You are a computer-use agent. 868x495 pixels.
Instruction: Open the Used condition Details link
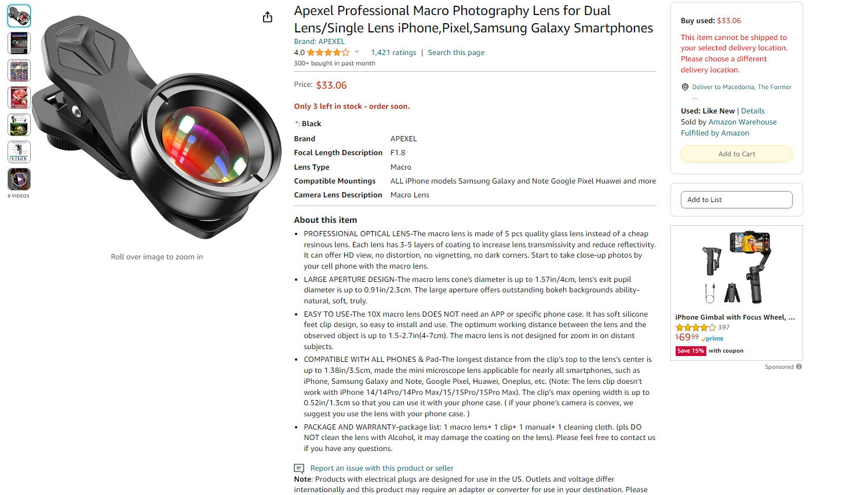point(753,111)
